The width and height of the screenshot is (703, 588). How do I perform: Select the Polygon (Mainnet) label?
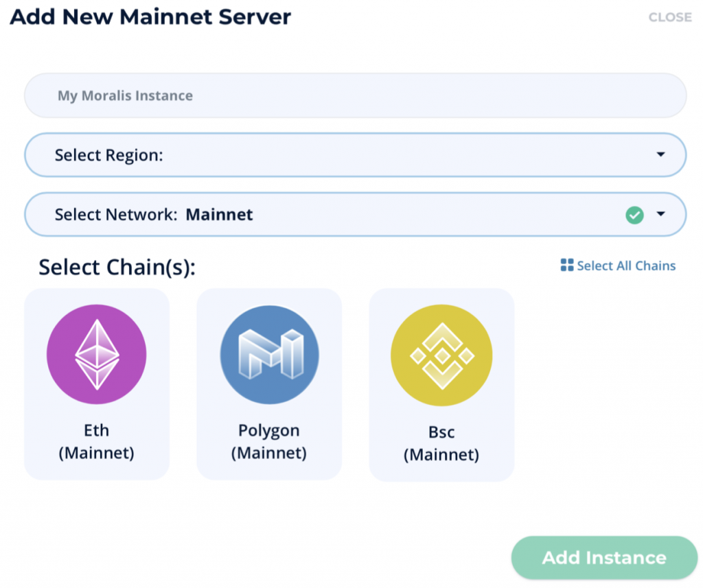(x=269, y=441)
